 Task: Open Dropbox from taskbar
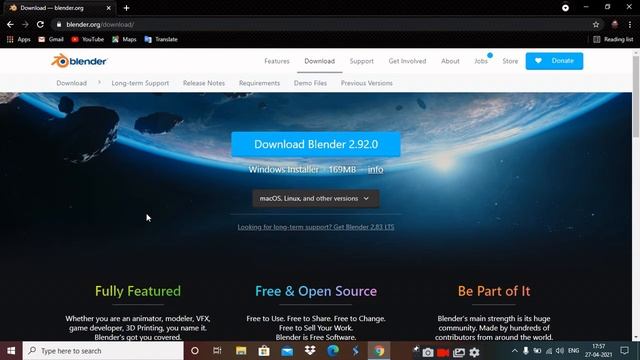tap(310, 351)
